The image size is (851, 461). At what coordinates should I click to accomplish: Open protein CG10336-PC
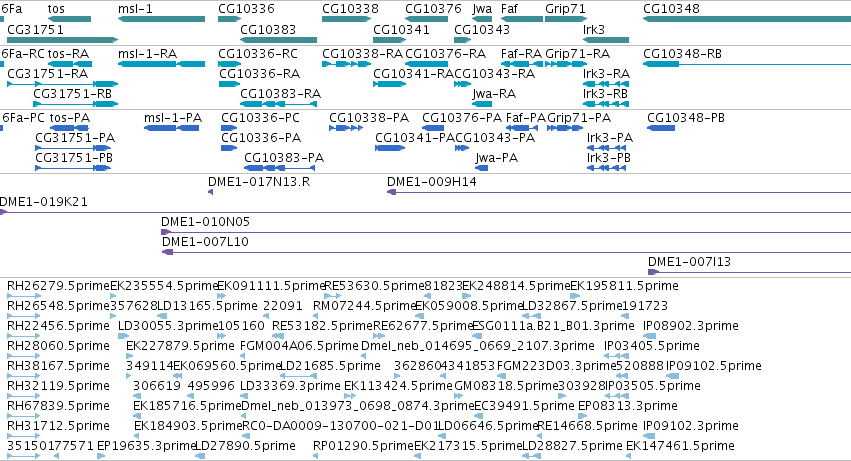(229, 128)
